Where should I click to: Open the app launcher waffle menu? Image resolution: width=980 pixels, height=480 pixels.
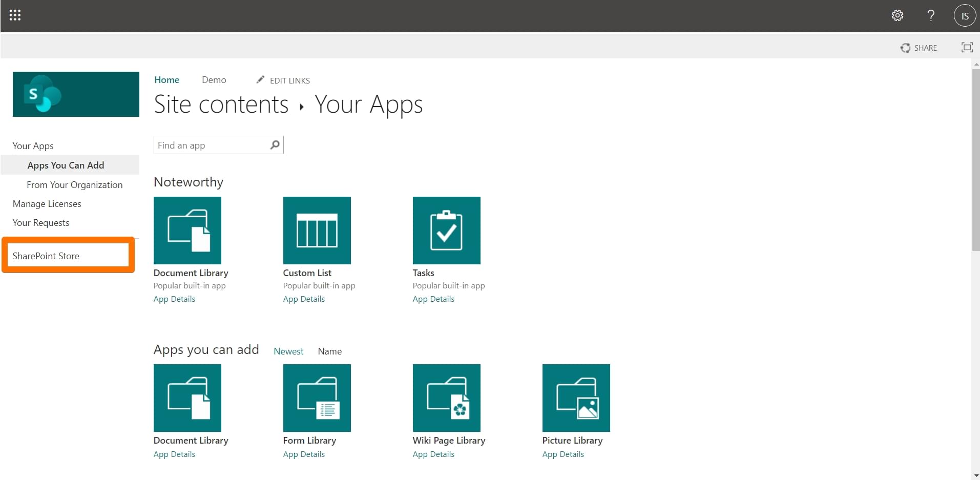pyautogui.click(x=15, y=15)
